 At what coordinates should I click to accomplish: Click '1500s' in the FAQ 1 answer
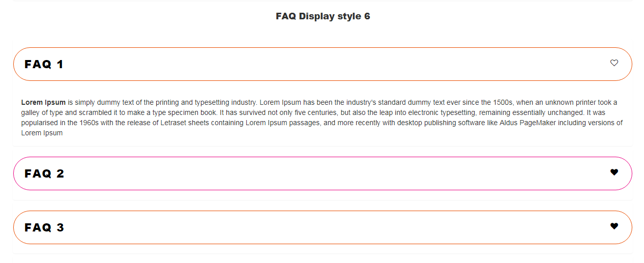click(x=503, y=102)
